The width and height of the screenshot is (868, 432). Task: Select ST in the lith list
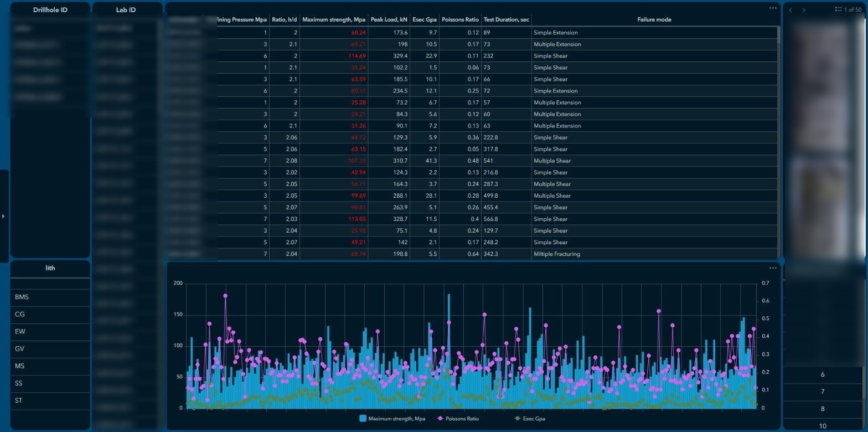click(x=50, y=400)
